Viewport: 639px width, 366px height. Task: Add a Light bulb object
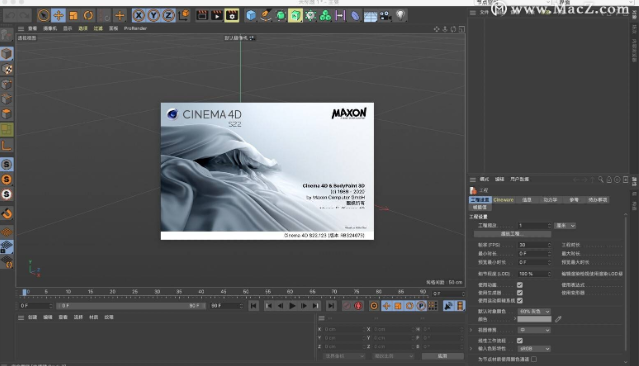click(400, 15)
